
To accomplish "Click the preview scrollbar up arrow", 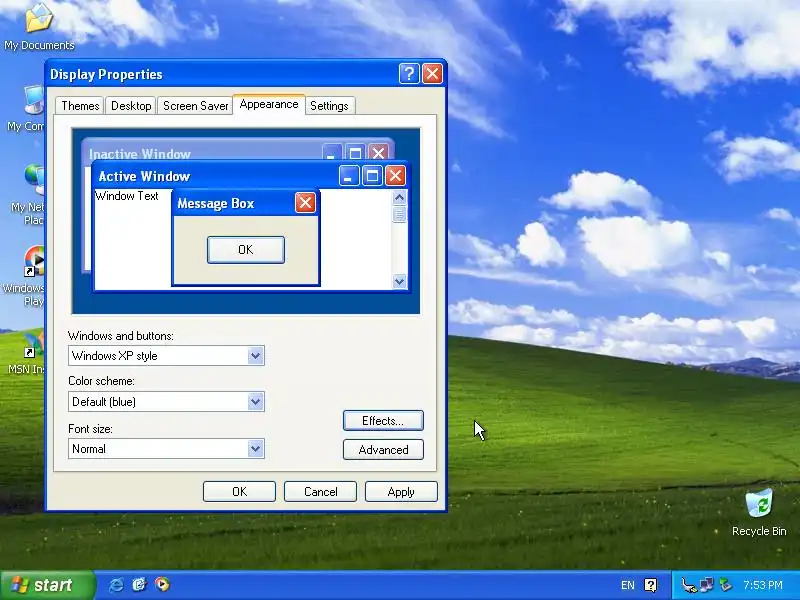I will [x=399, y=197].
